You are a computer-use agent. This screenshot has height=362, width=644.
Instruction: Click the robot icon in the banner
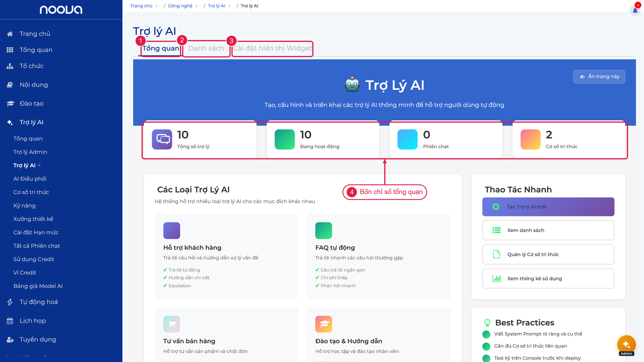[352, 84]
